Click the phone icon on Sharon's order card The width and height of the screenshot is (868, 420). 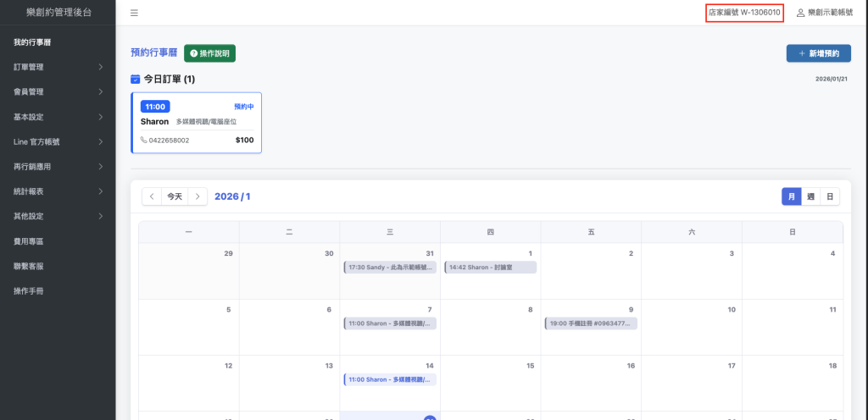(144, 140)
